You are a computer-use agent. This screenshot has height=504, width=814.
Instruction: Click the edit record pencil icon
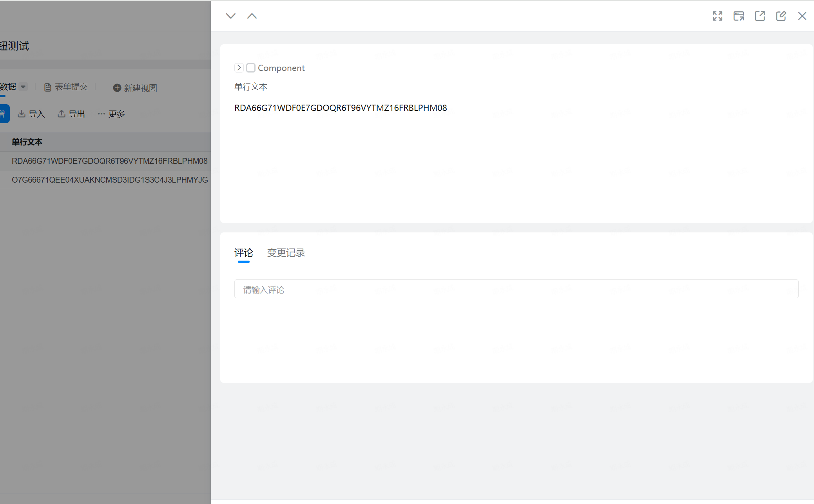[x=781, y=16]
